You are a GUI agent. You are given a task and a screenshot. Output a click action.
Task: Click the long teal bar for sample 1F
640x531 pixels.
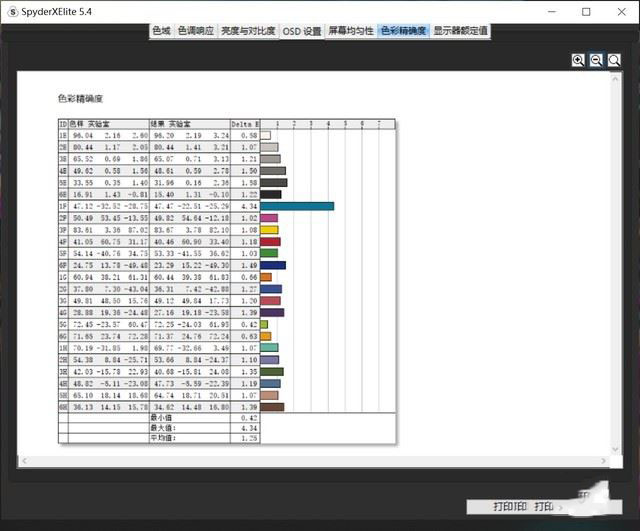(297, 206)
